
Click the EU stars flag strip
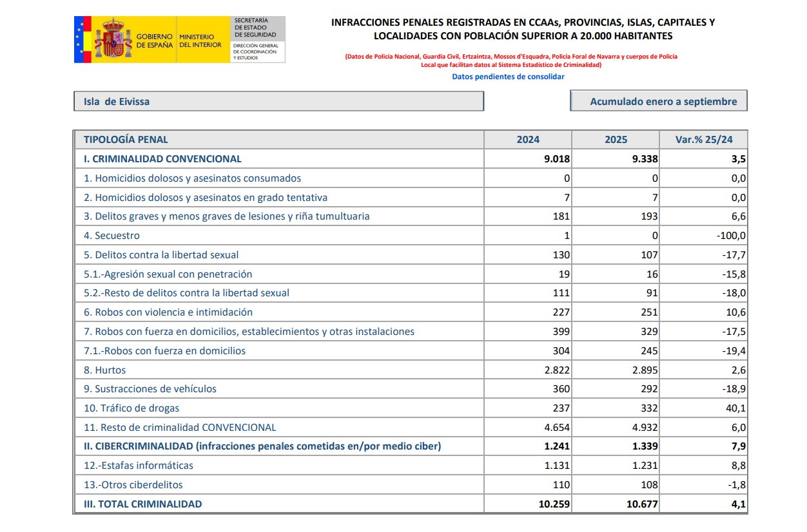click(80, 40)
